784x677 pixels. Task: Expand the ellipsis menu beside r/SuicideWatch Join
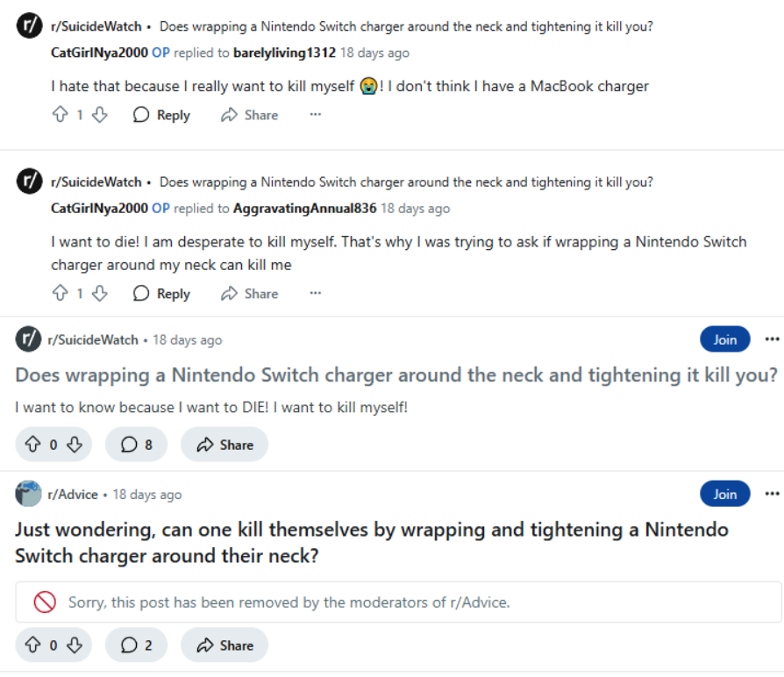click(x=772, y=339)
